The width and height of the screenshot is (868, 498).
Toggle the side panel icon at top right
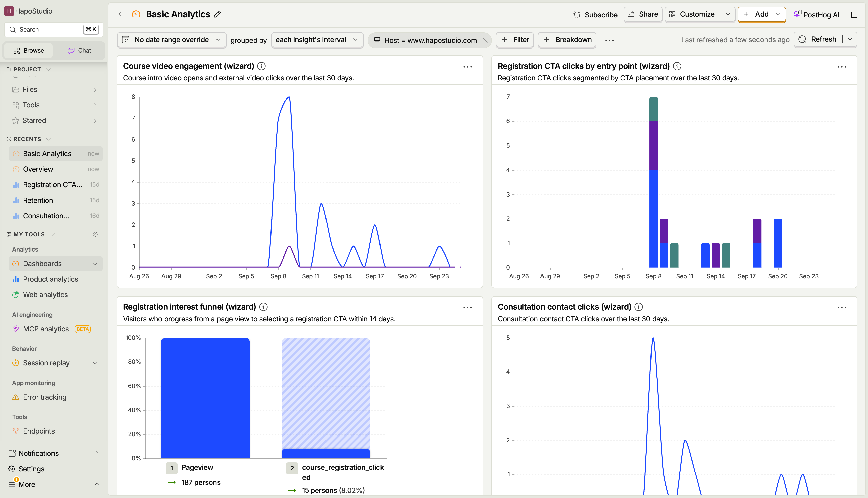854,14
